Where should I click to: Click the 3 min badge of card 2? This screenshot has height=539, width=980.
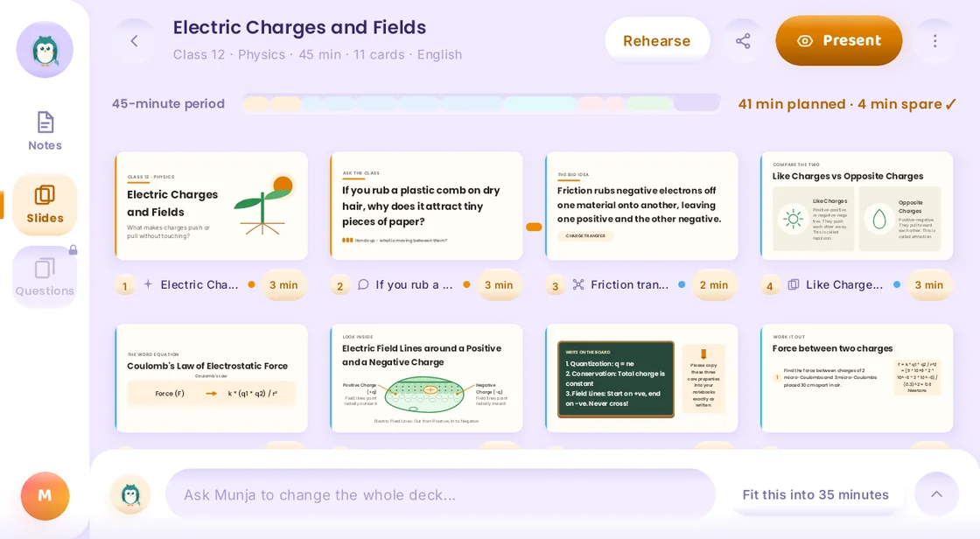click(499, 285)
